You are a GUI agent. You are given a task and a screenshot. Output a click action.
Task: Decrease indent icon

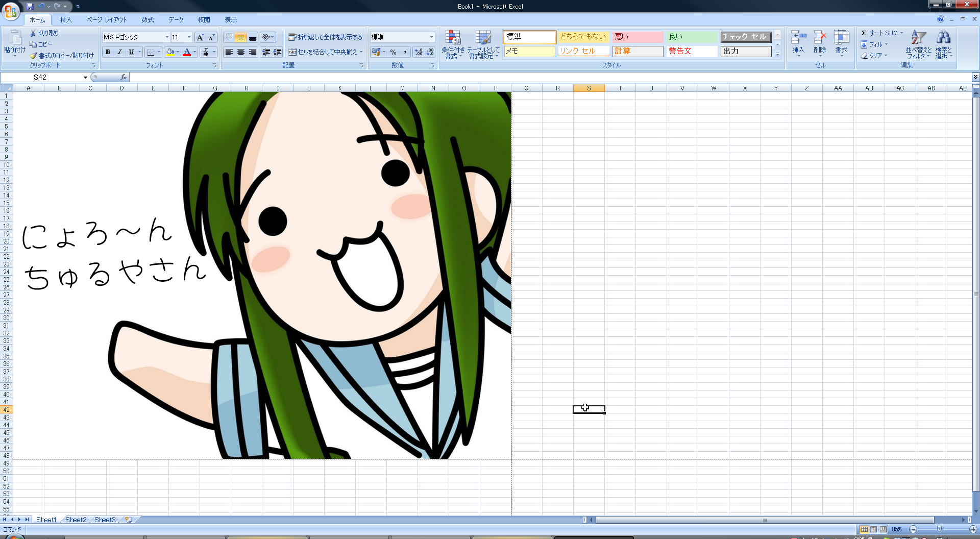(x=266, y=52)
